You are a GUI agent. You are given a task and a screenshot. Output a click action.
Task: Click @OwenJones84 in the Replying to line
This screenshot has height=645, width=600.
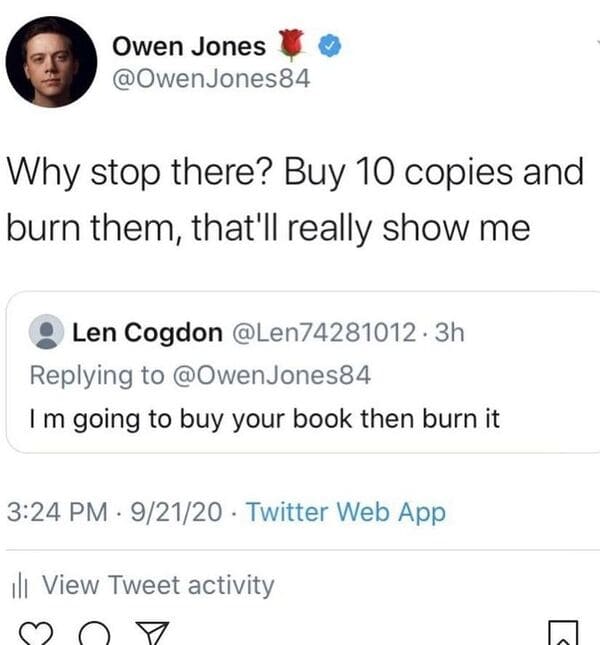272,375
